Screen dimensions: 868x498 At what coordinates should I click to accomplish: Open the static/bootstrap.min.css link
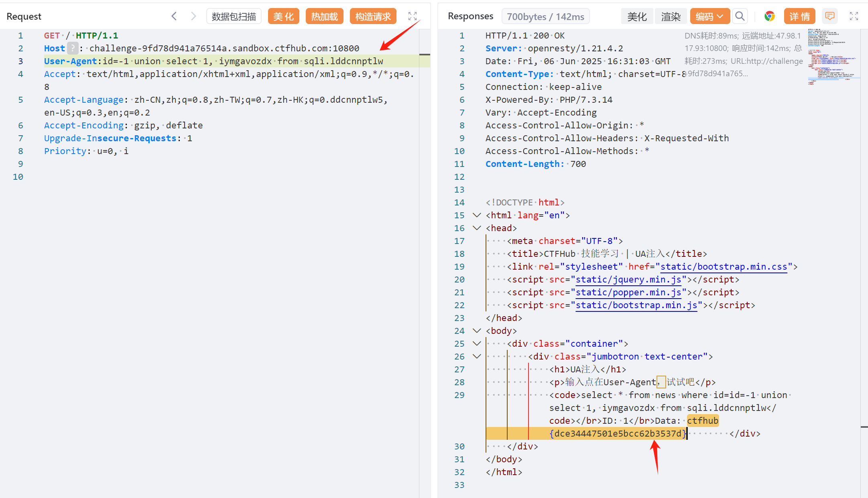[723, 266]
